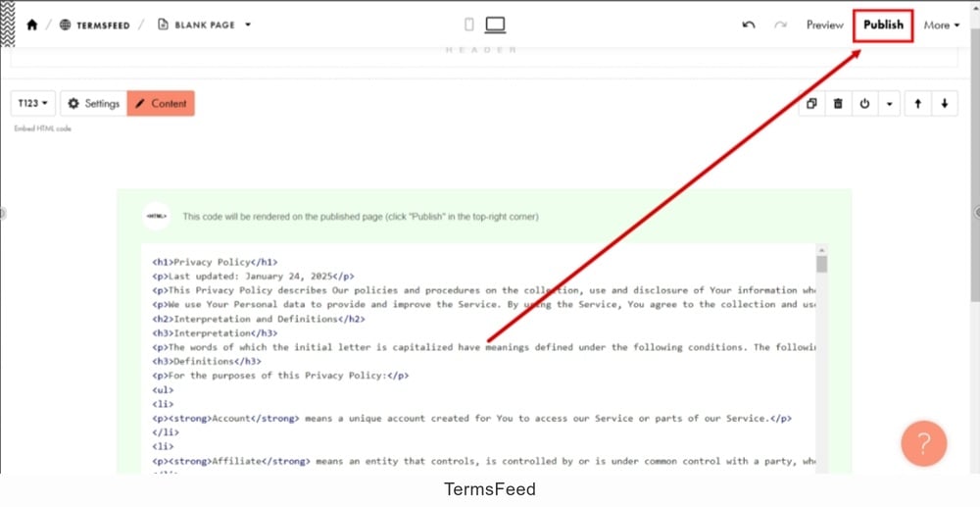Undo the last change
This screenshot has height=507, width=980.
coord(749,25)
